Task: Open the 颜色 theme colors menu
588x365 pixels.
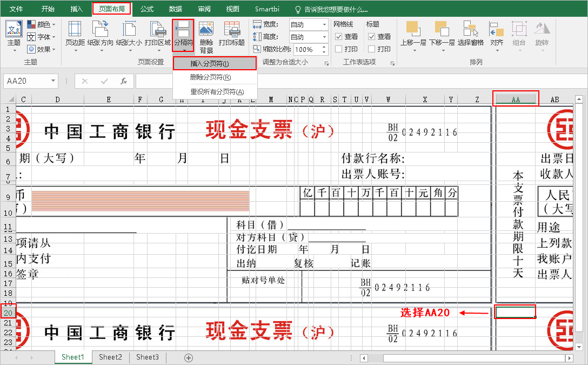Action: tap(41, 25)
